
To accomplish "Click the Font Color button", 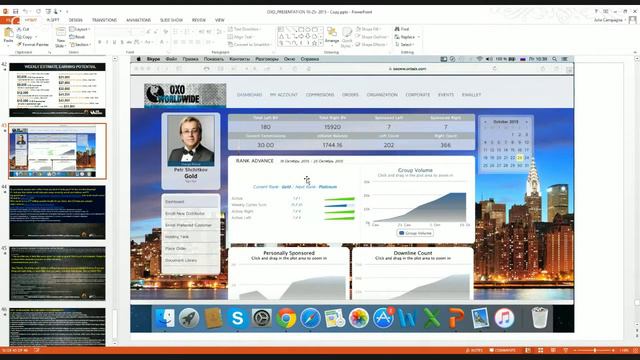I will pos(162,42).
